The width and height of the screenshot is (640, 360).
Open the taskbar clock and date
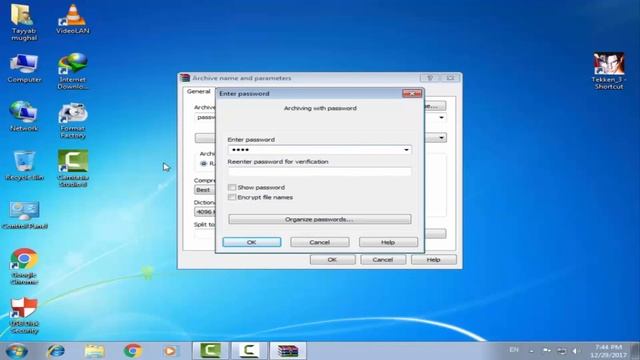click(x=608, y=351)
